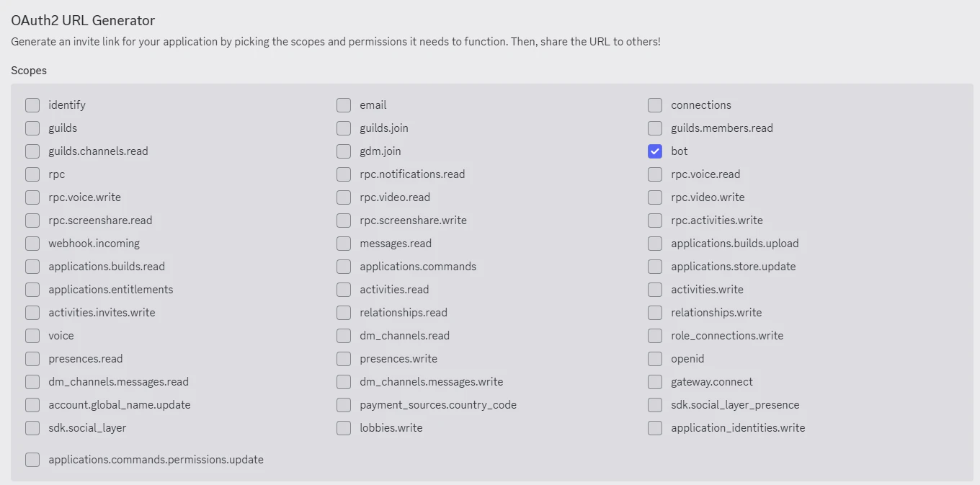The height and width of the screenshot is (485, 980).
Task: Tick the rpc.voice.write scope
Action: pyautogui.click(x=32, y=197)
